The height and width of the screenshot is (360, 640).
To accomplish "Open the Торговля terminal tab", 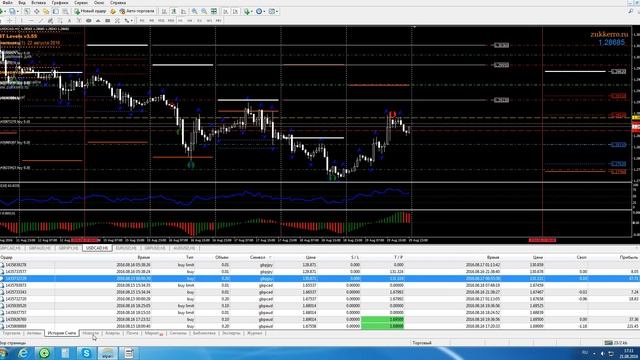I will 11,333.
